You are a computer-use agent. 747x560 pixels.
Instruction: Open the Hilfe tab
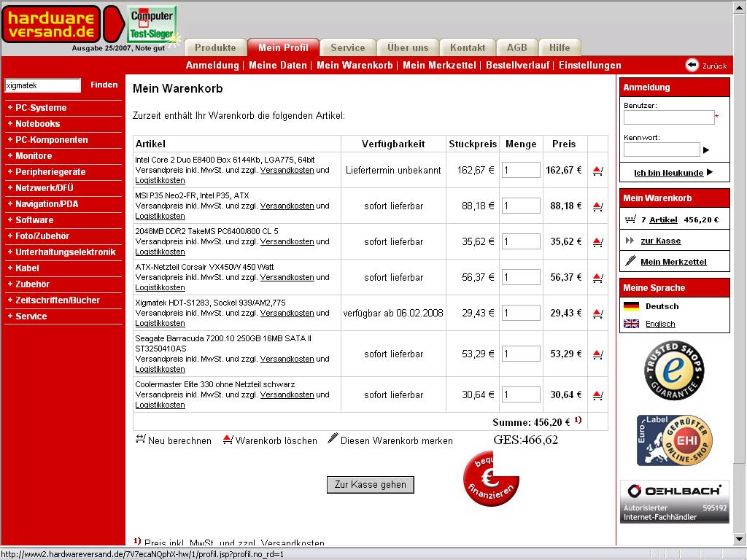560,47
